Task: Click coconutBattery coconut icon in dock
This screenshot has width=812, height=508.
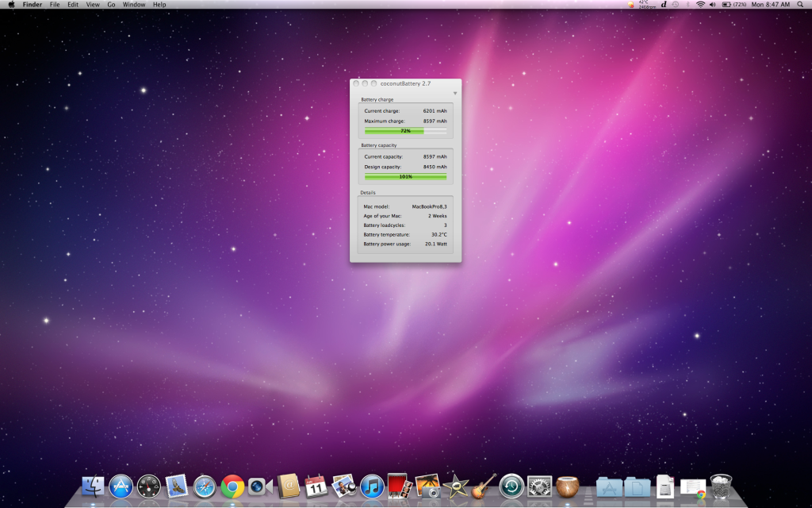Action: click(x=568, y=487)
